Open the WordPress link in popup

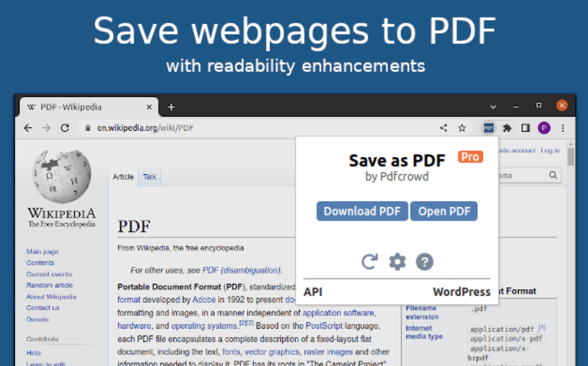(461, 292)
